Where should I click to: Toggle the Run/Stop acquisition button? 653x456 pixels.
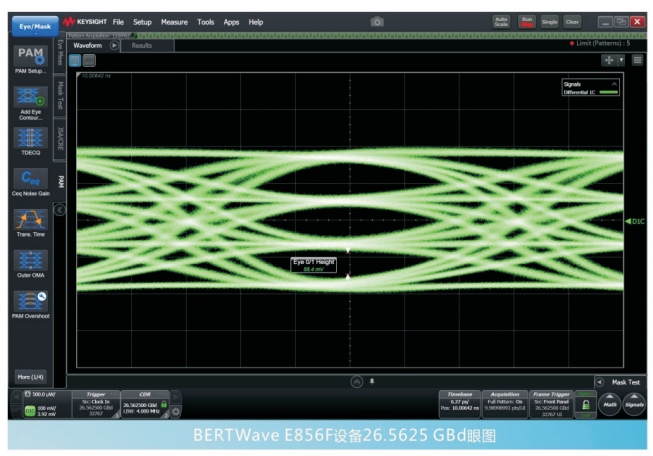coord(527,21)
